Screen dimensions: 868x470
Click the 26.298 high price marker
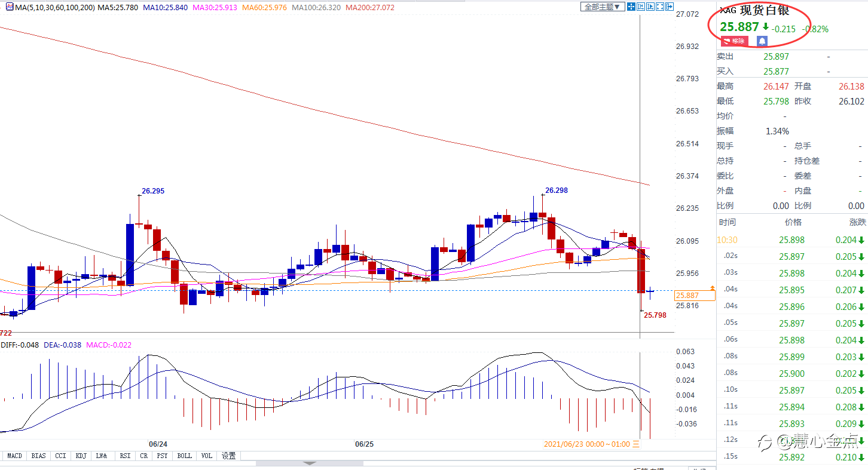click(556, 191)
